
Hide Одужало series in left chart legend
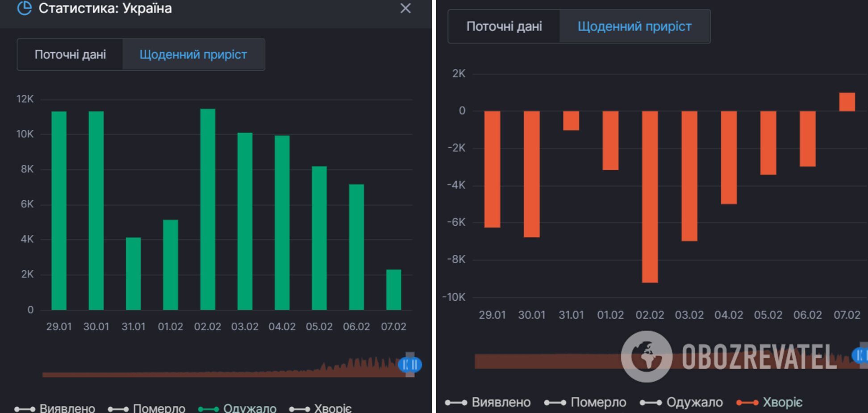tap(238, 408)
